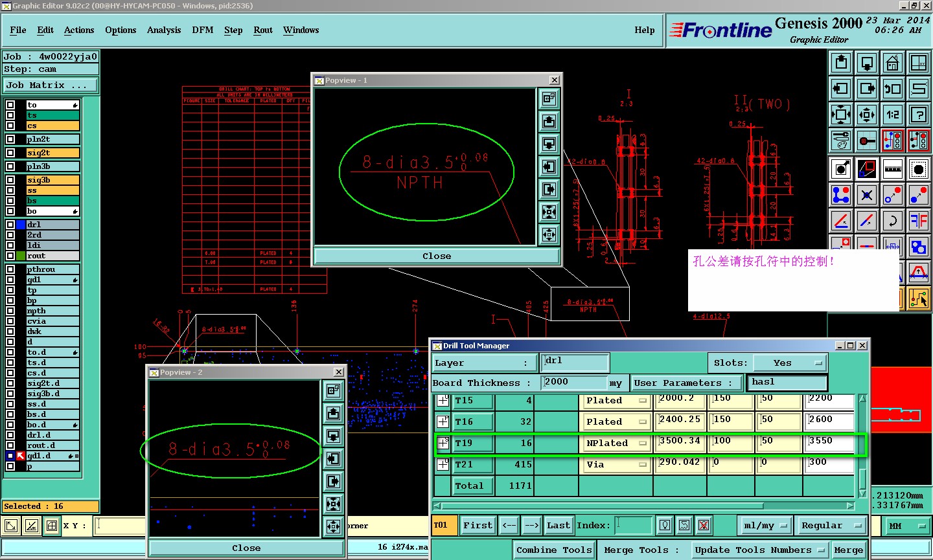Click the home view icon

[893, 63]
